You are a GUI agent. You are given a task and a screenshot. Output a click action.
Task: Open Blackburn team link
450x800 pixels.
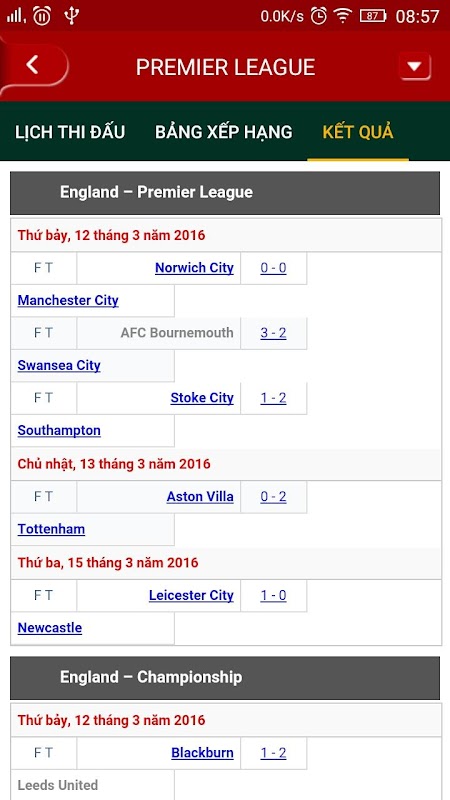203,753
